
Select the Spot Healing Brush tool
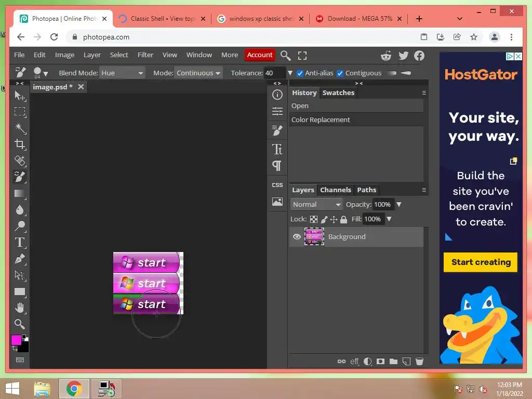[x=20, y=161]
